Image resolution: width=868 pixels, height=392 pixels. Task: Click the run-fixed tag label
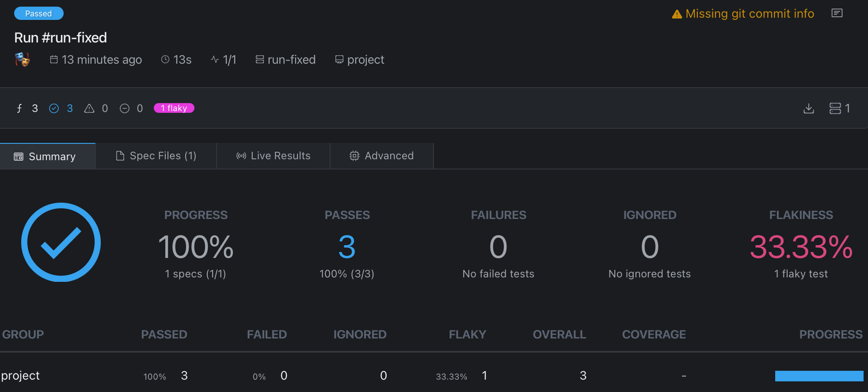click(x=291, y=60)
